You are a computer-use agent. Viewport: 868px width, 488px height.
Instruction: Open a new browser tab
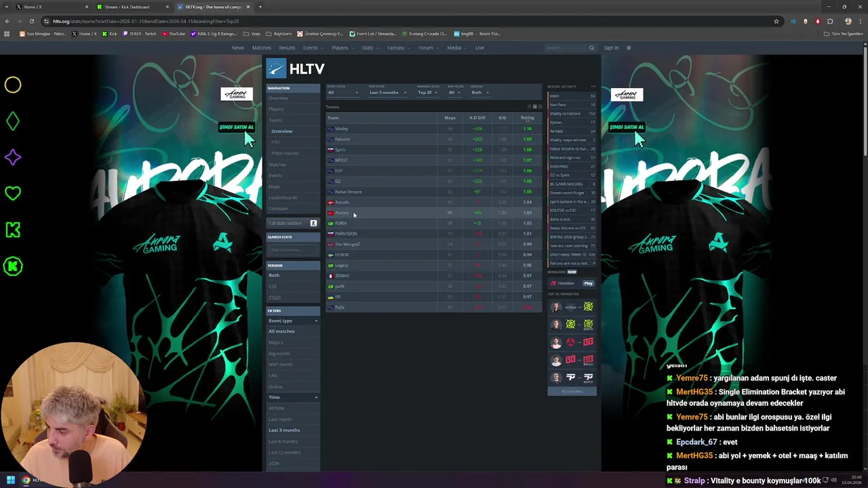click(x=260, y=7)
